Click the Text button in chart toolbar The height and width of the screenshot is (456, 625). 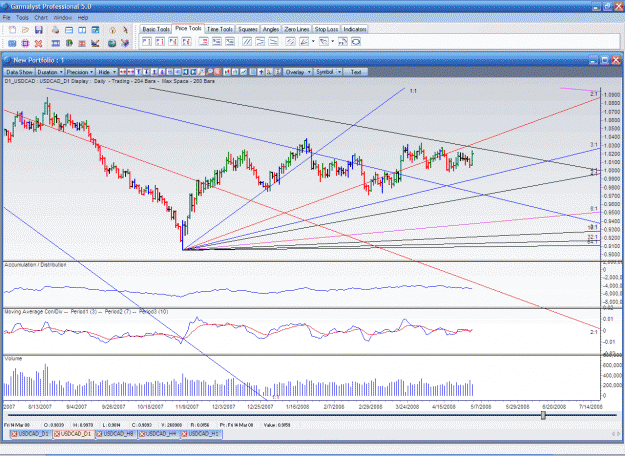click(x=356, y=72)
